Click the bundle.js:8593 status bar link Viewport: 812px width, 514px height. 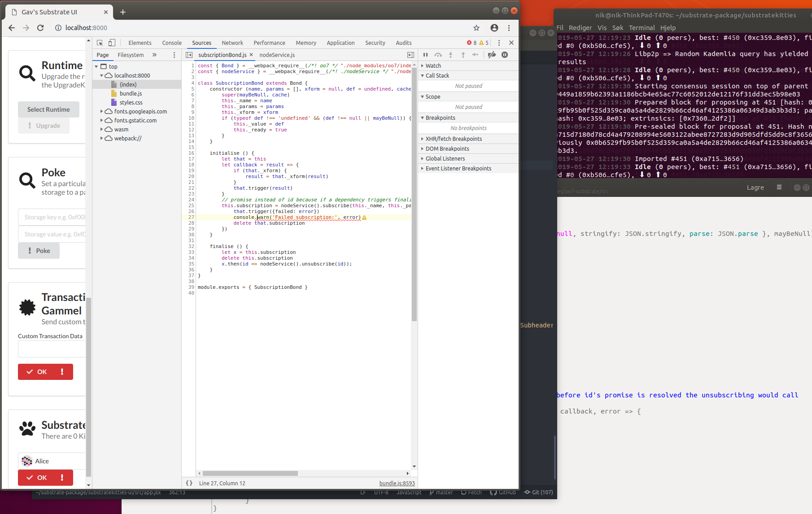[x=397, y=483]
